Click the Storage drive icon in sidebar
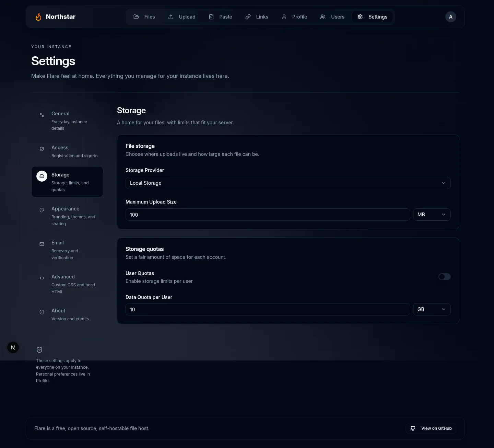 click(42, 176)
